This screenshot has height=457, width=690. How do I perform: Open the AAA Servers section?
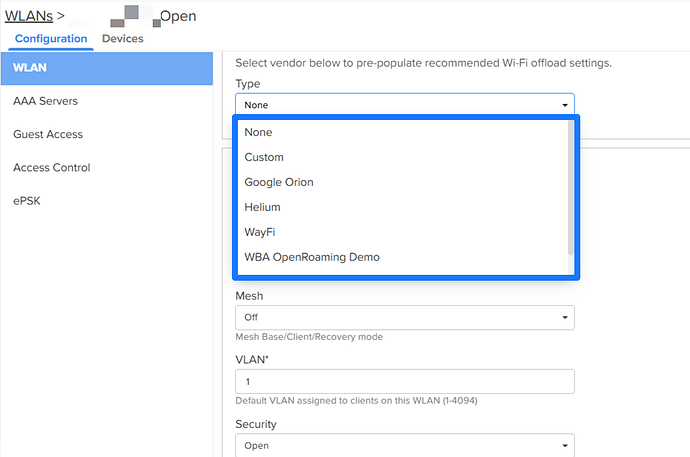coord(45,101)
